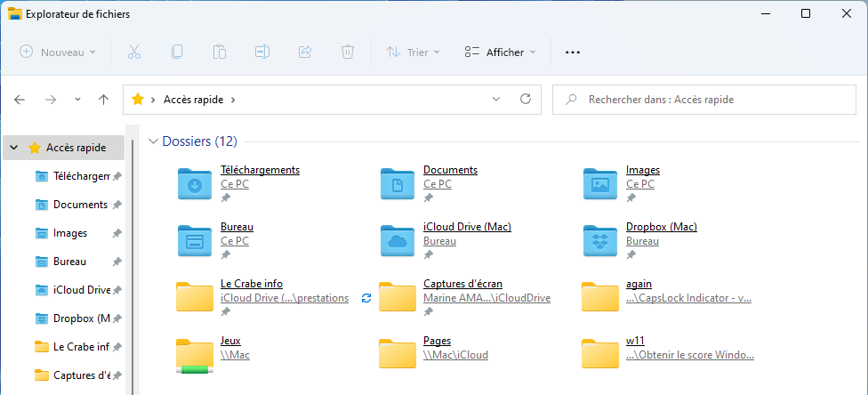The height and width of the screenshot is (395, 868).
Task: Click "...\CapsLock Indicator - v..." path text
Action: (688, 298)
